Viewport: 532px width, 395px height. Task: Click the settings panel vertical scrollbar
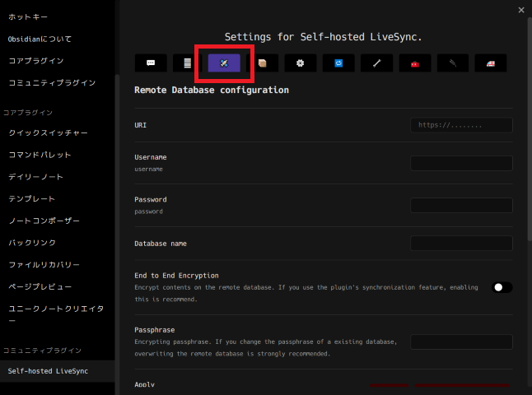[530, 129]
